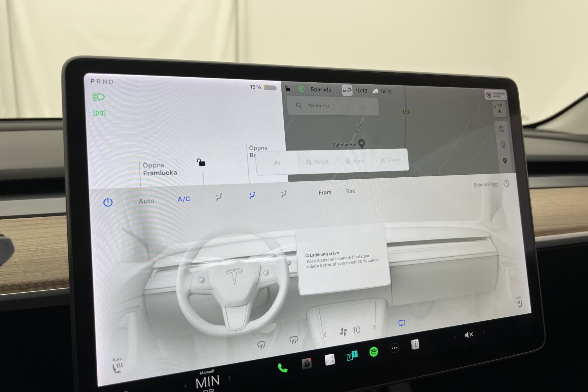Viewport: 588px width, 392px height.
Task: Open the energy graph app icon
Action: (330, 359)
